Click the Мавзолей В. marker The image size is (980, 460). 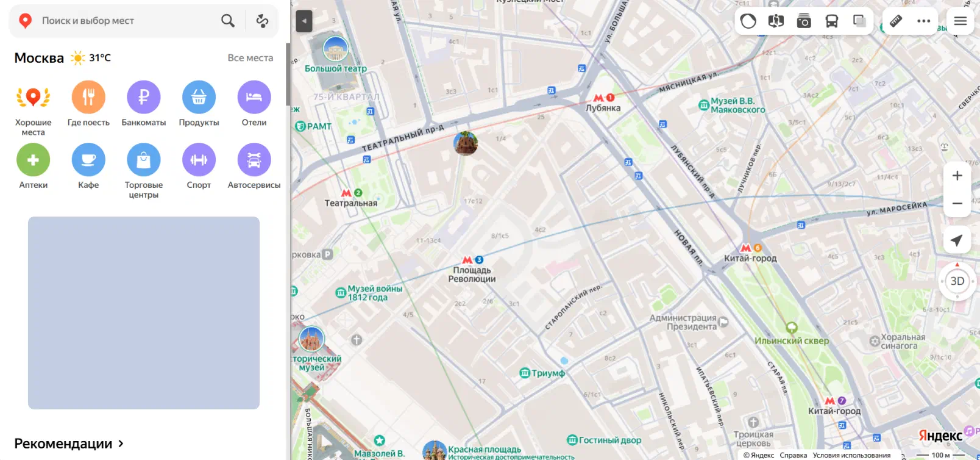coord(380,447)
